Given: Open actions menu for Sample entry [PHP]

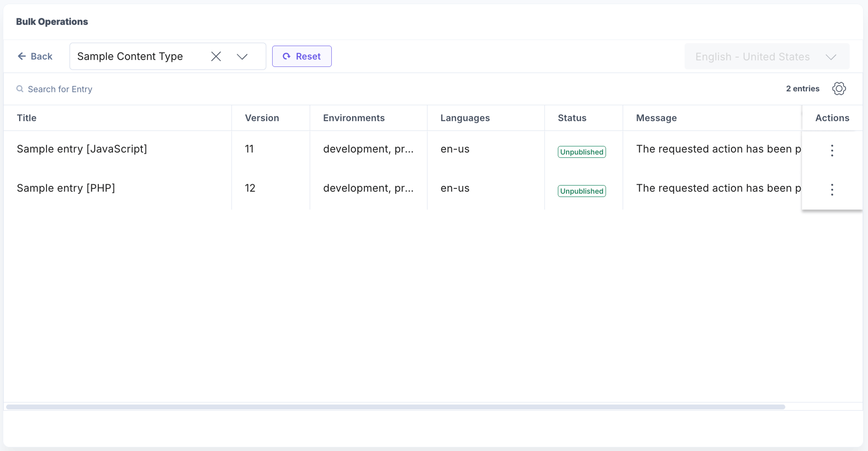Looking at the screenshot, I should point(832,190).
